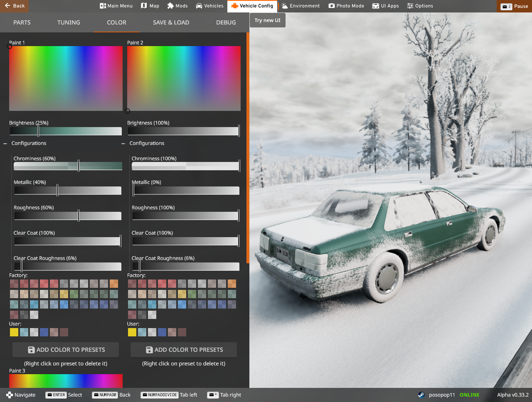Click the color panel's orange scrollbar

pyautogui.click(x=248, y=147)
